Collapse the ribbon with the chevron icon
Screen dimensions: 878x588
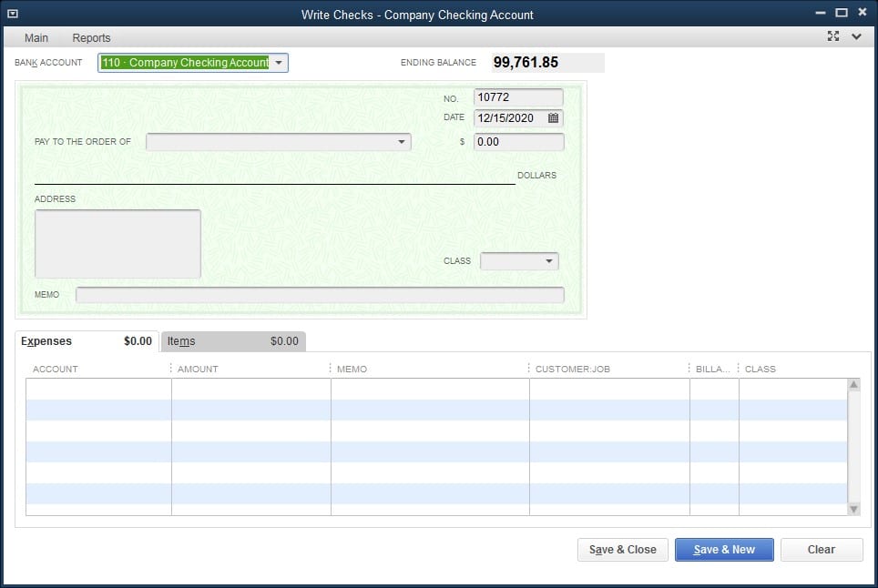click(x=856, y=36)
